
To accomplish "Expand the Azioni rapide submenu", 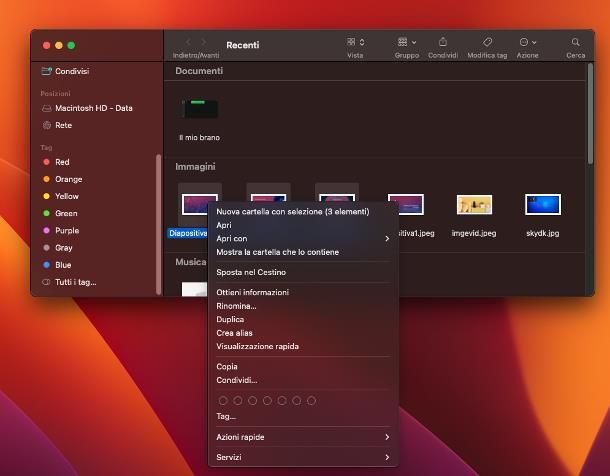I will 303,437.
